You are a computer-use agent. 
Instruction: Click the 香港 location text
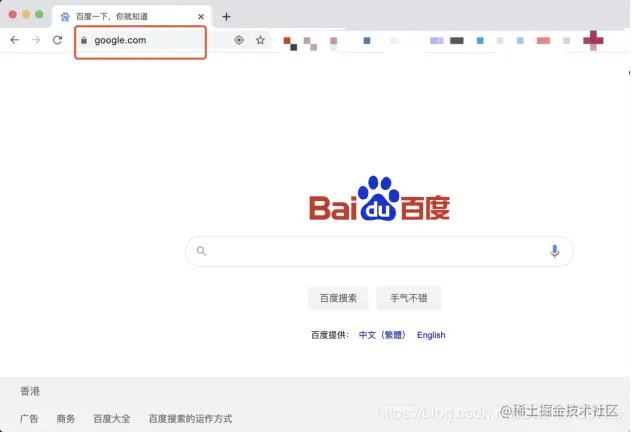30,391
